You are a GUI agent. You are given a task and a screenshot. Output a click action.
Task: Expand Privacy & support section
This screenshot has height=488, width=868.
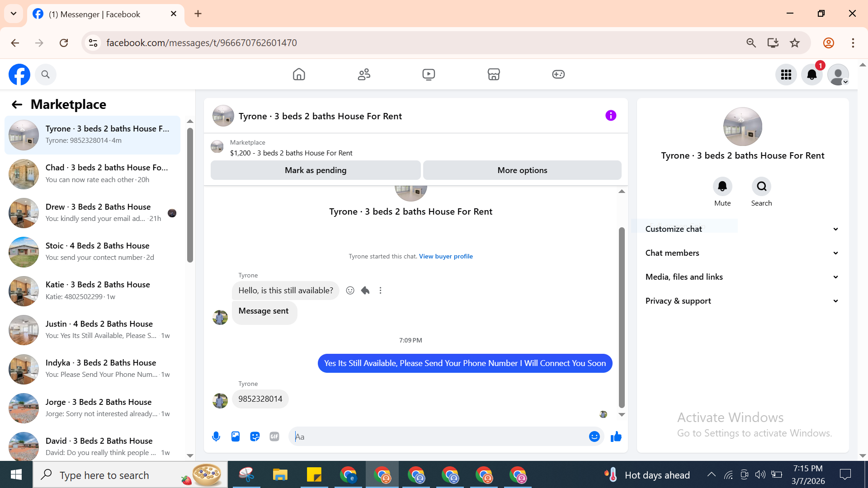pyautogui.click(x=742, y=301)
